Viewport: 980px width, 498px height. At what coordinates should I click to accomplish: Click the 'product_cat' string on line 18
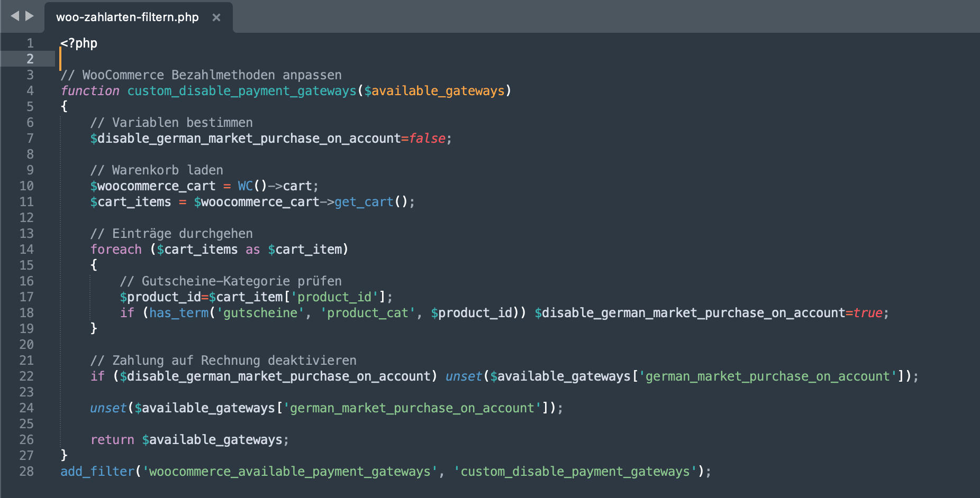click(368, 313)
